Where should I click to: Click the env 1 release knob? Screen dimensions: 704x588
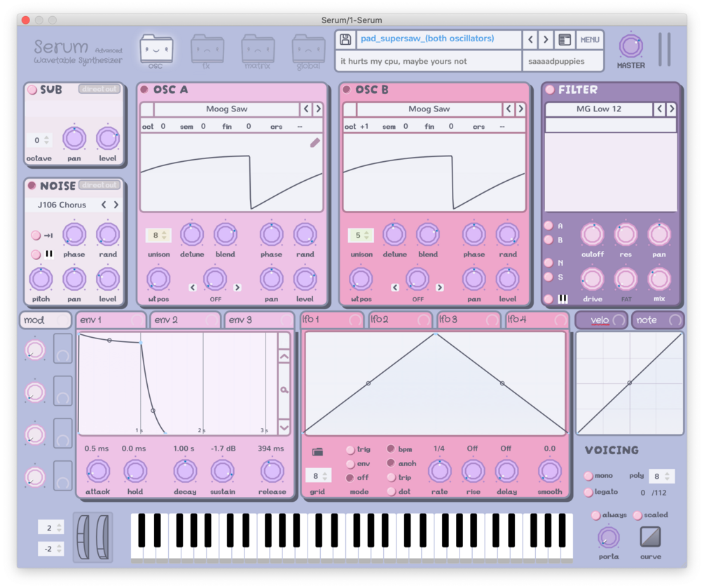pos(272,471)
